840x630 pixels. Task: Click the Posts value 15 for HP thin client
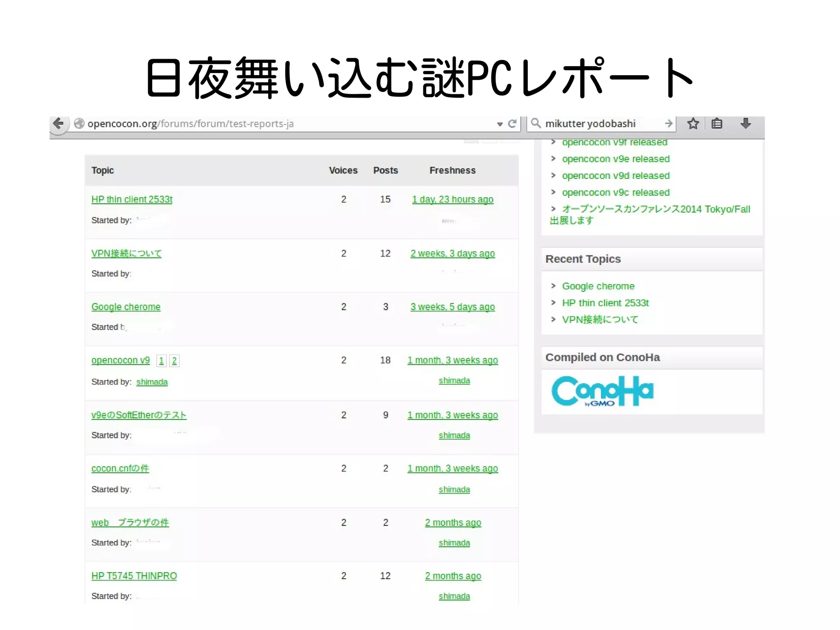click(x=385, y=199)
